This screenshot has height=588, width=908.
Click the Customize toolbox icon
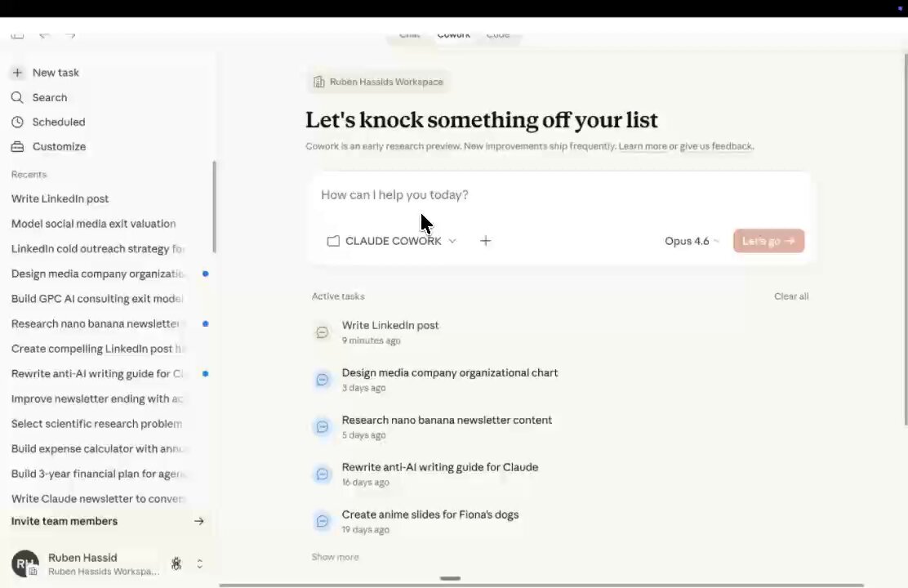(x=17, y=146)
